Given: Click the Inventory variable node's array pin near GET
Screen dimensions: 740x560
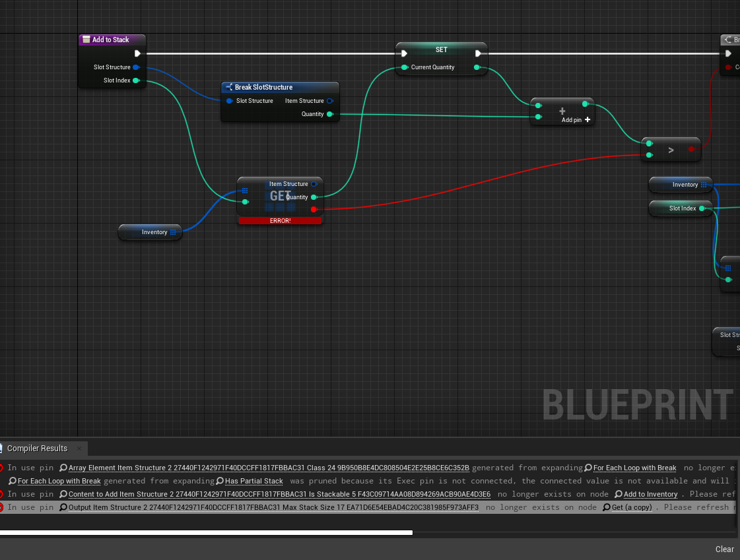Looking at the screenshot, I should point(173,232).
